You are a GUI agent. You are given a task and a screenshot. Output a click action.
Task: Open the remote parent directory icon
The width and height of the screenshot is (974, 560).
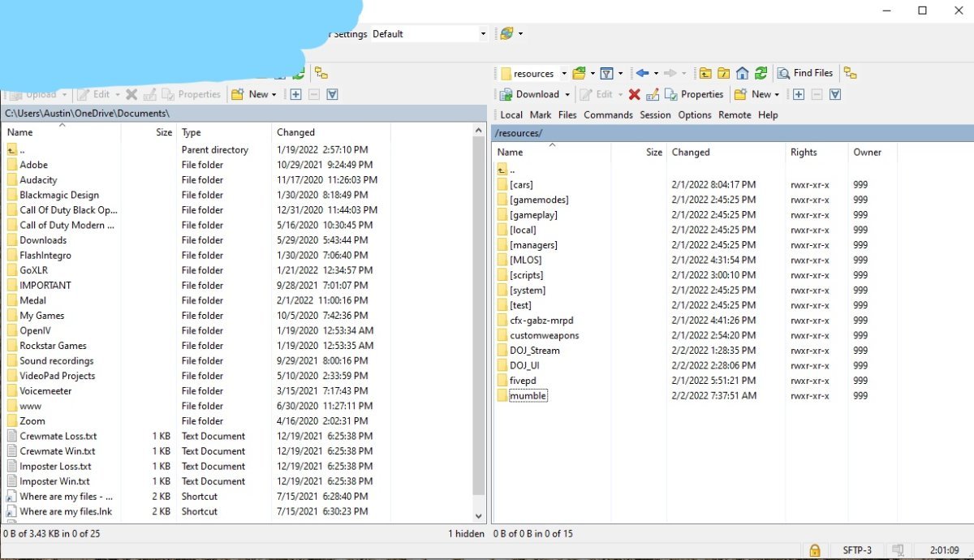click(705, 73)
